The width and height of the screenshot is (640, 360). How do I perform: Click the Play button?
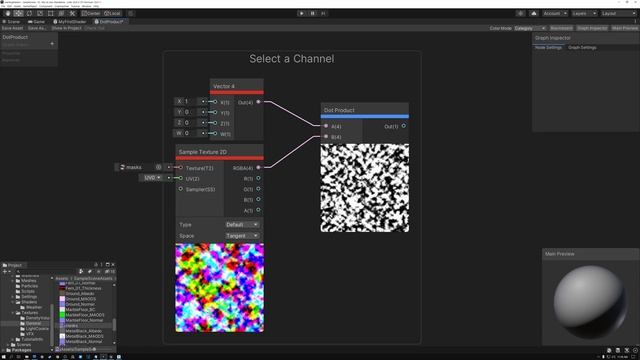coord(302,13)
